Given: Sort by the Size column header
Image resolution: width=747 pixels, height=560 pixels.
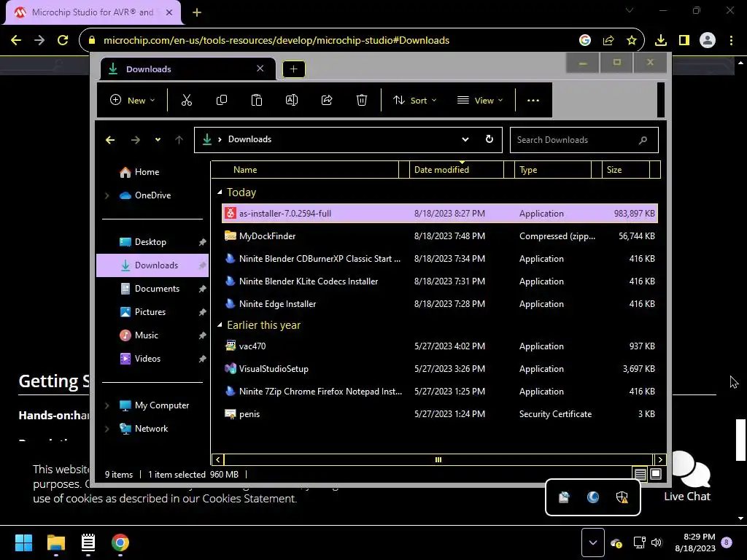Looking at the screenshot, I should (x=625, y=169).
